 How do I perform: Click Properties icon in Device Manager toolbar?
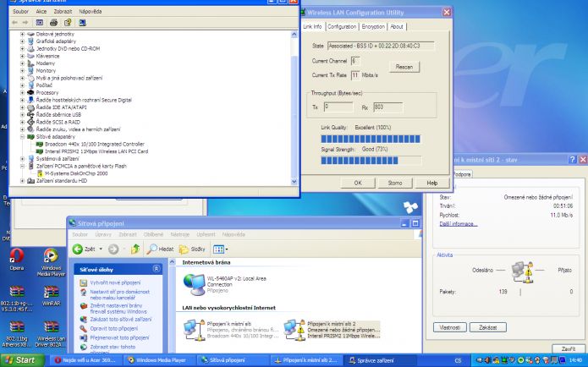(68, 23)
